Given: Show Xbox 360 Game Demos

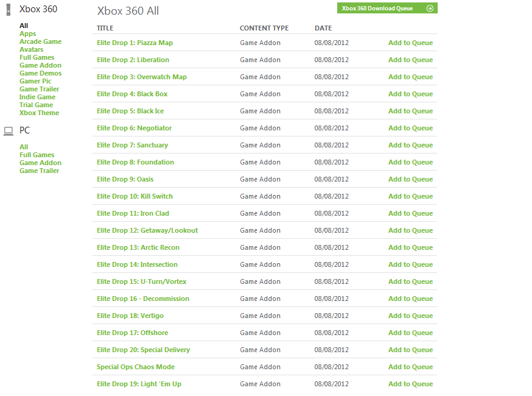Looking at the screenshot, I should [40, 73].
